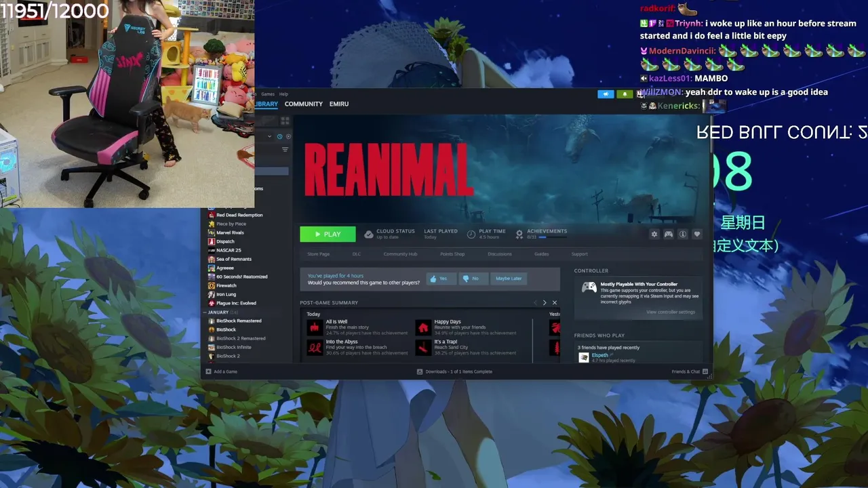The height and width of the screenshot is (488, 868).
Task: Add Reanimal to favorites heart
Action: click(x=696, y=234)
